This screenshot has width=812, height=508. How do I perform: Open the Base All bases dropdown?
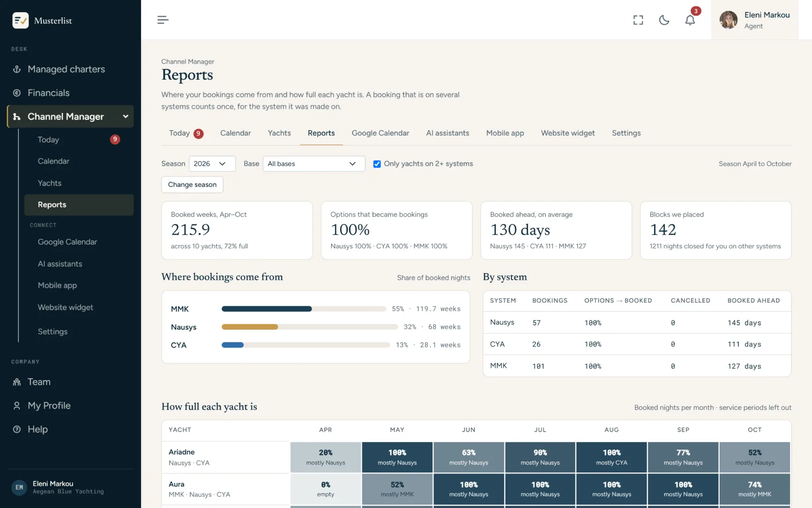click(314, 164)
